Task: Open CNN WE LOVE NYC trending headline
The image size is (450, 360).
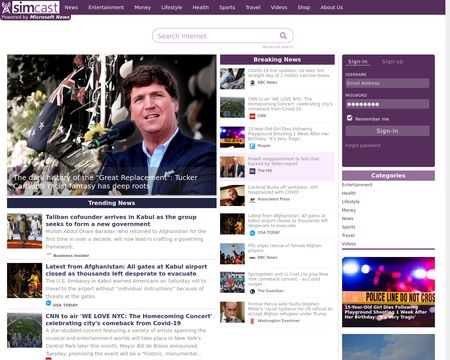Action: tap(129, 320)
